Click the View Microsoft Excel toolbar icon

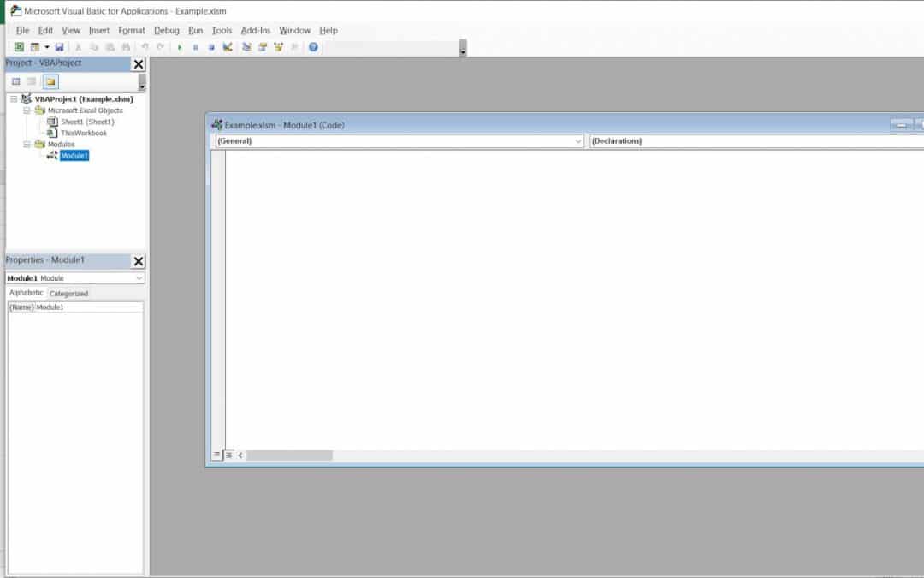coord(19,47)
